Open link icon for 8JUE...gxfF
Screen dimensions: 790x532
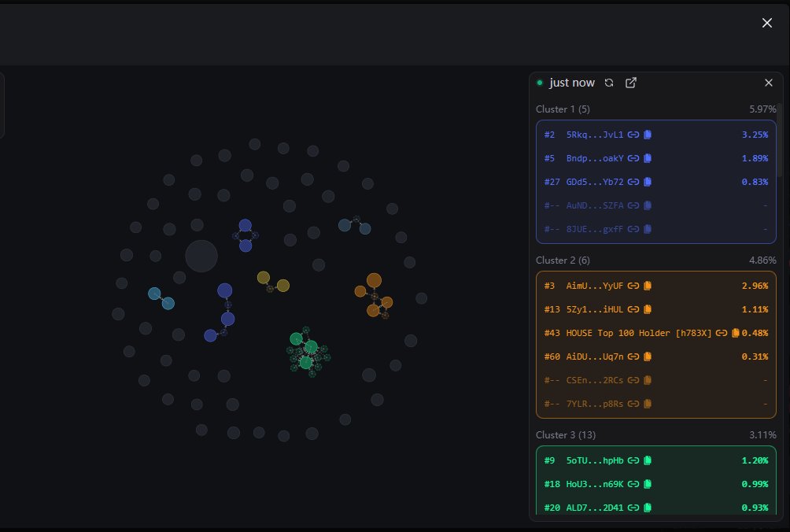point(633,229)
